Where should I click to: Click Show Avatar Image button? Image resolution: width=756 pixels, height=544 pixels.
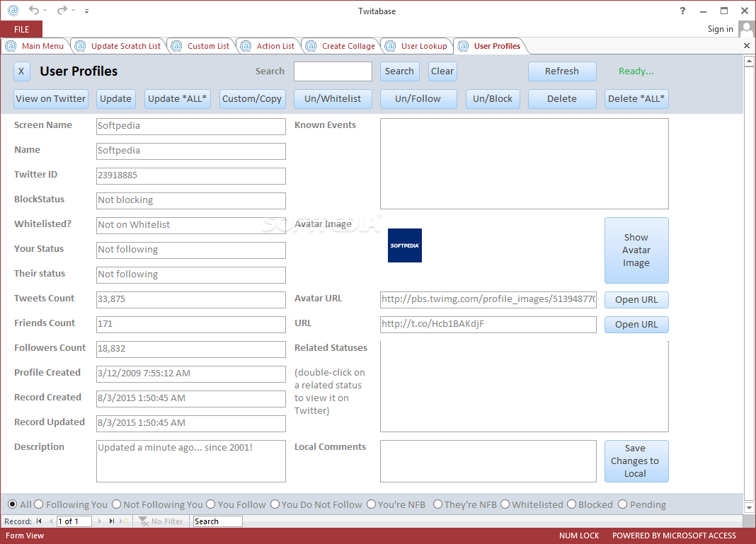(x=636, y=250)
